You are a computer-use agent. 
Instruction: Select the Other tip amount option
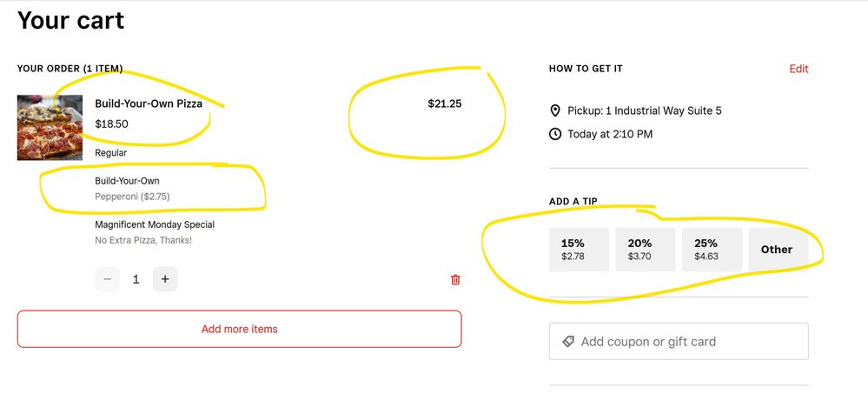pos(777,250)
